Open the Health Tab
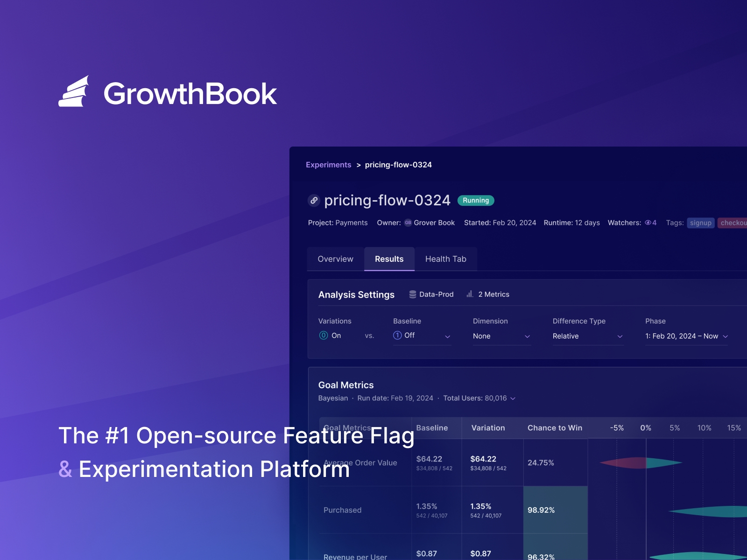 tap(445, 259)
